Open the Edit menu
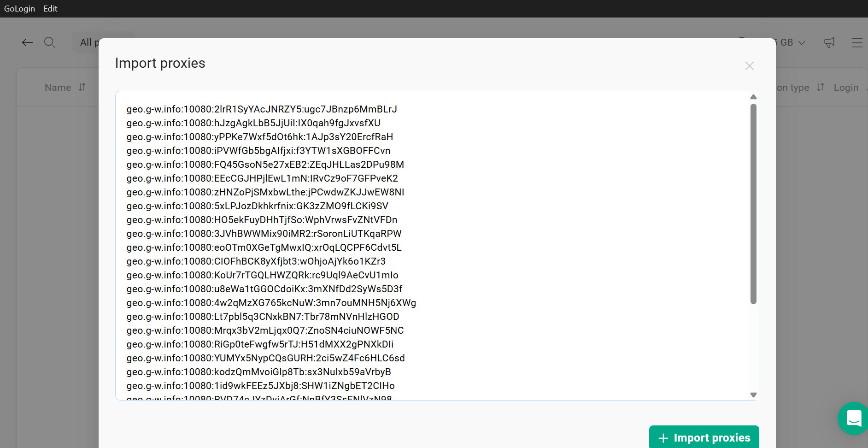 point(50,9)
